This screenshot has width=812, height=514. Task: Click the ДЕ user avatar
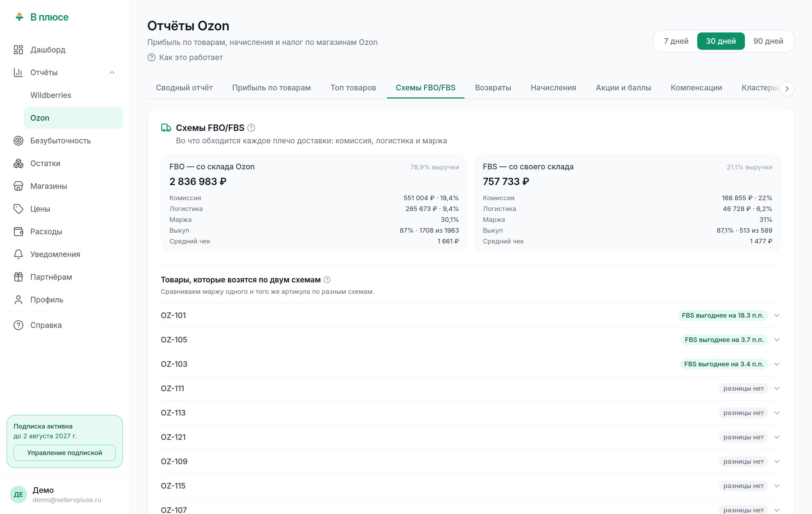(x=18, y=495)
